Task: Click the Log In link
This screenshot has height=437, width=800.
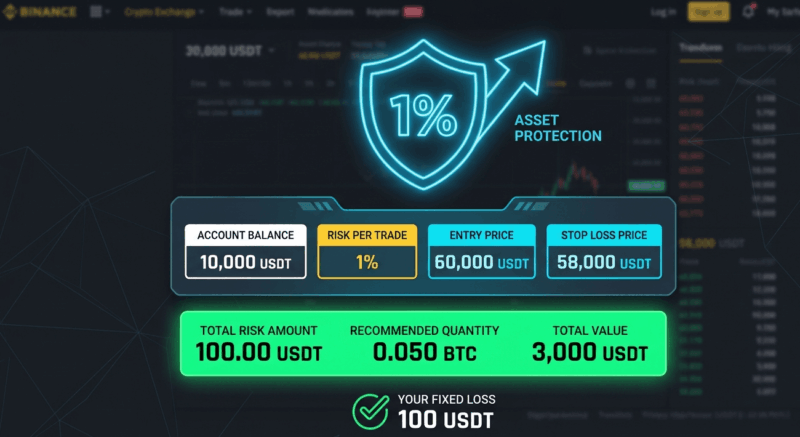Action: (663, 12)
